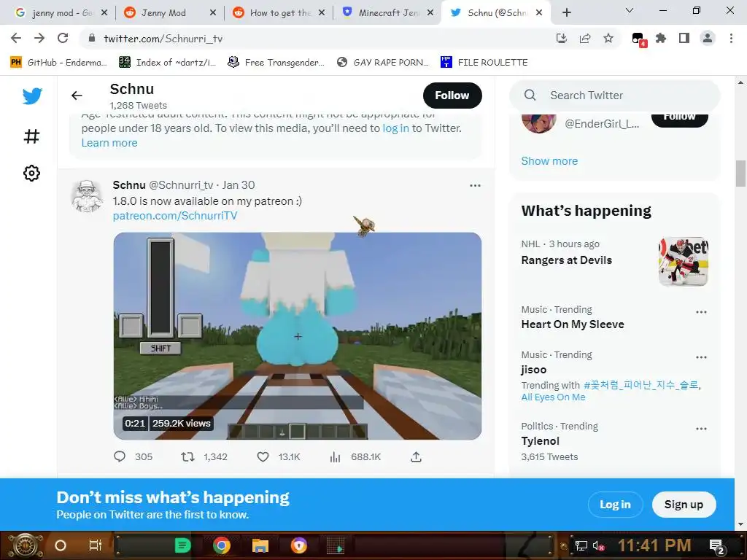Open the 'Heart On My Sleeve' trend
747x560 pixels.
[573, 324]
